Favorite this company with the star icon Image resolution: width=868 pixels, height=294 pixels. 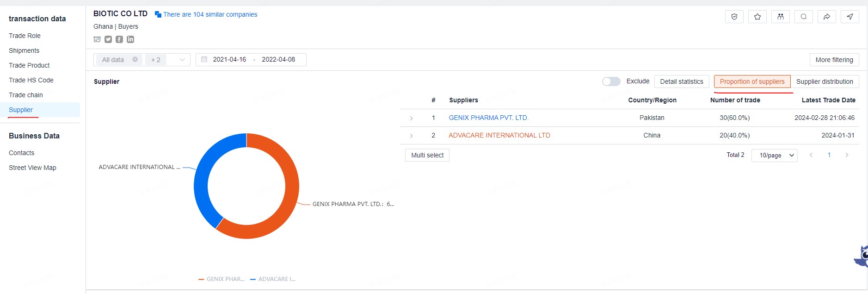(x=757, y=17)
